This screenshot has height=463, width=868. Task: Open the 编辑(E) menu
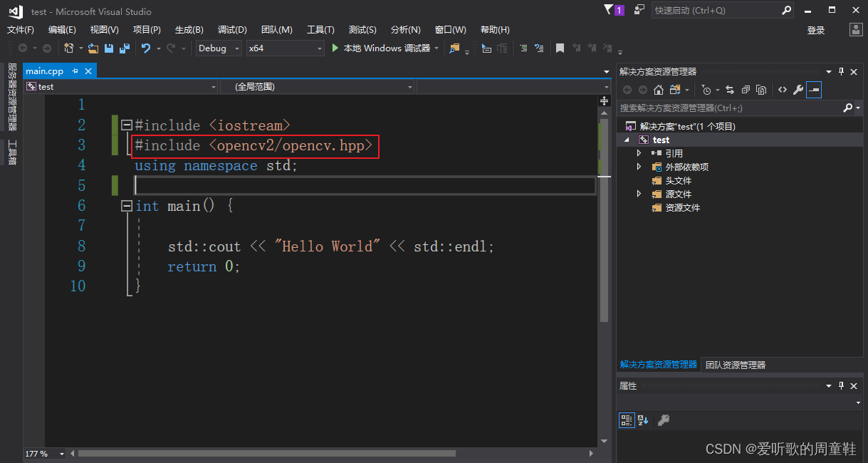click(x=62, y=30)
